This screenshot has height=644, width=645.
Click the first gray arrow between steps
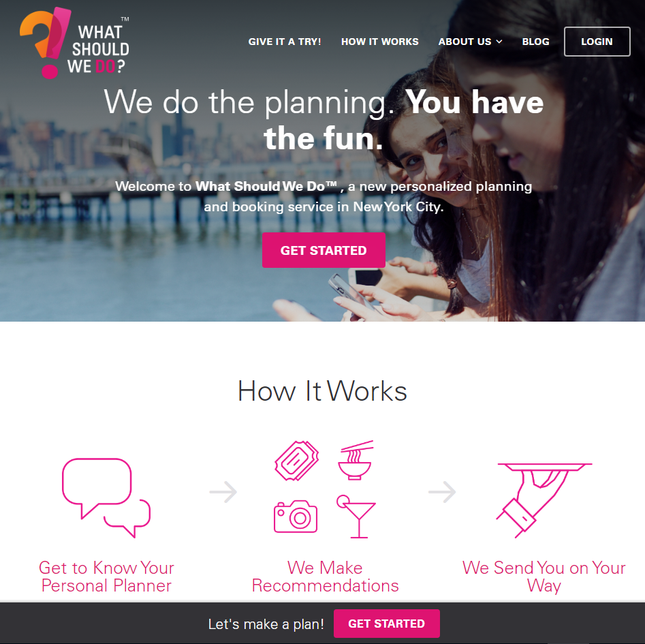tap(223, 491)
